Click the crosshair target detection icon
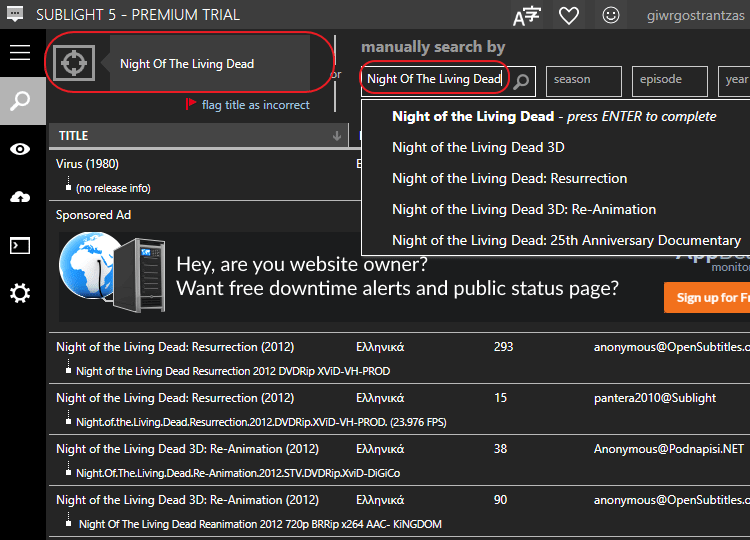The width and height of the screenshot is (750, 540). click(x=74, y=63)
